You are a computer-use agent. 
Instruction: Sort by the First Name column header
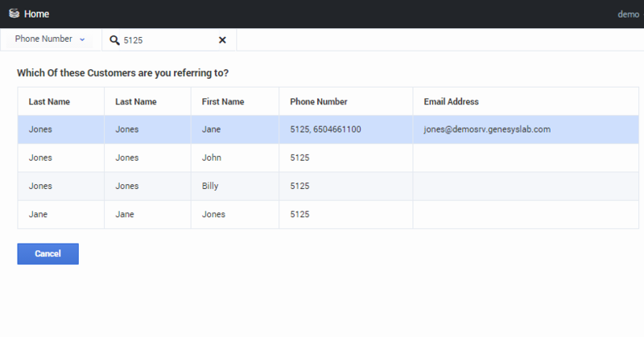point(223,102)
